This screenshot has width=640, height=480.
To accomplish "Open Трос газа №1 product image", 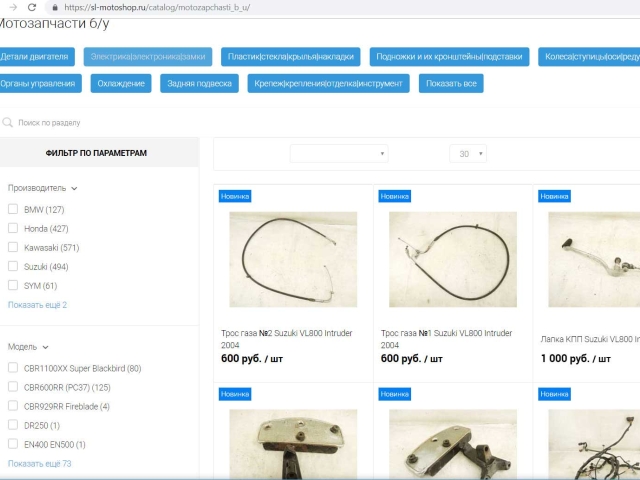I will pyautogui.click(x=453, y=259).
